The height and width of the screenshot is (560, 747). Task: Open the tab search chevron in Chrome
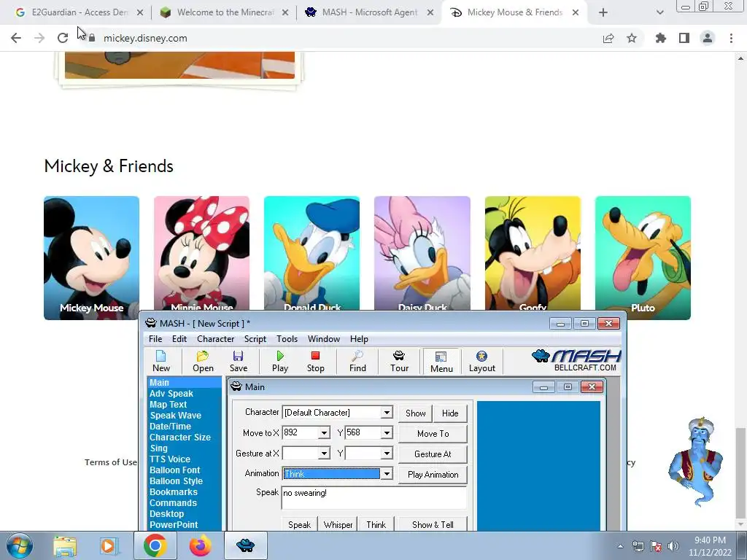(659, 13)
